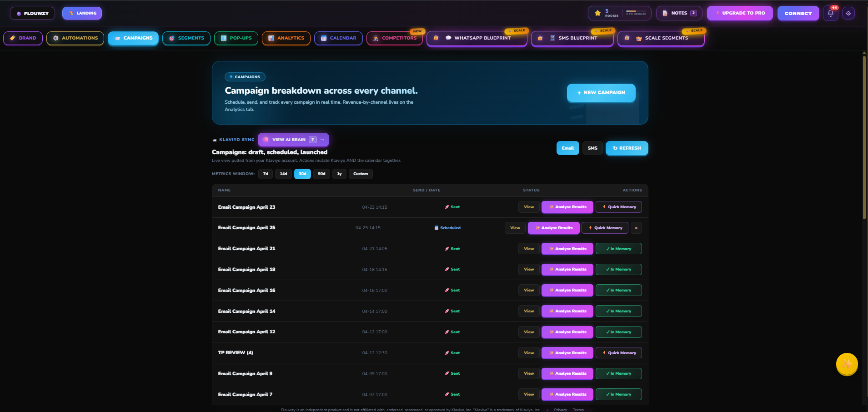The image size is (868, 412).
Task: Click Quick Memory for TP REVIEW (4)
Action: [619, 353]
